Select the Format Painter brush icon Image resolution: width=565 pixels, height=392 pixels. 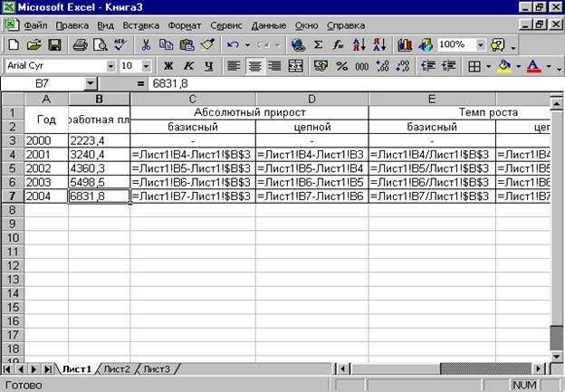point(207,44)
